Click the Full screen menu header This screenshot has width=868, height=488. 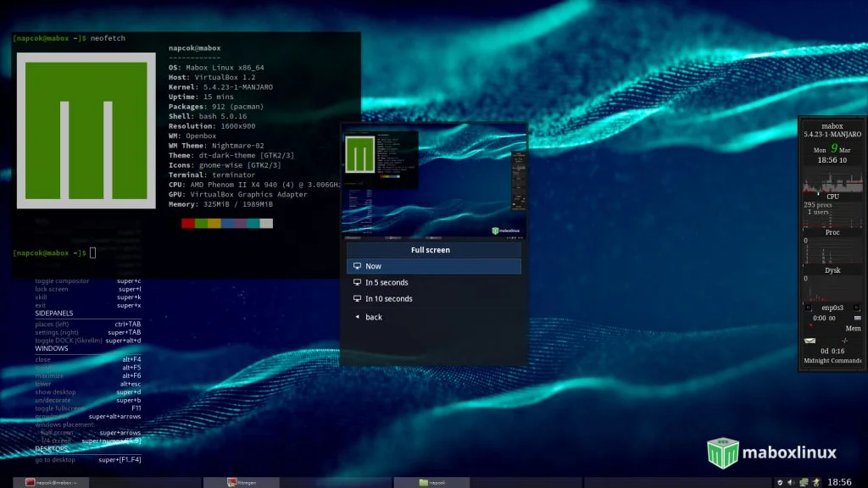(x=433, y=250)
